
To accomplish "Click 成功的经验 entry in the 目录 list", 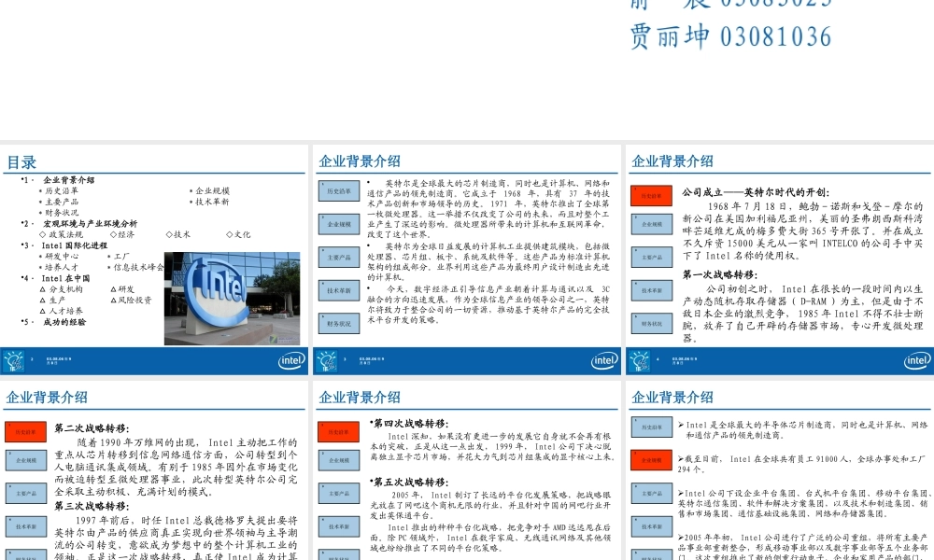I will point(64,322).
